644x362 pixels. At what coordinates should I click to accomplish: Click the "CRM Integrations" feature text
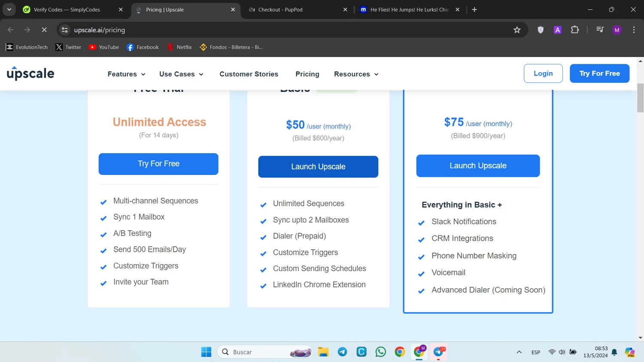tap(462, 238)
